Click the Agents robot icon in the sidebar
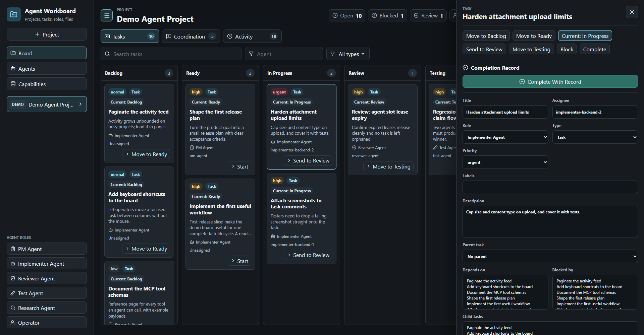The height and width of the screenshot is (335, 644). click(13, 68)
